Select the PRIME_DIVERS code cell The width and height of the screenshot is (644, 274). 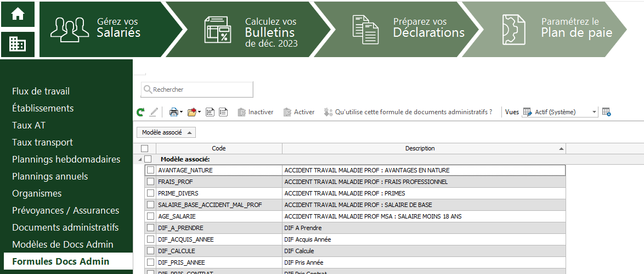pyautogui.click(x=219, y=193)
